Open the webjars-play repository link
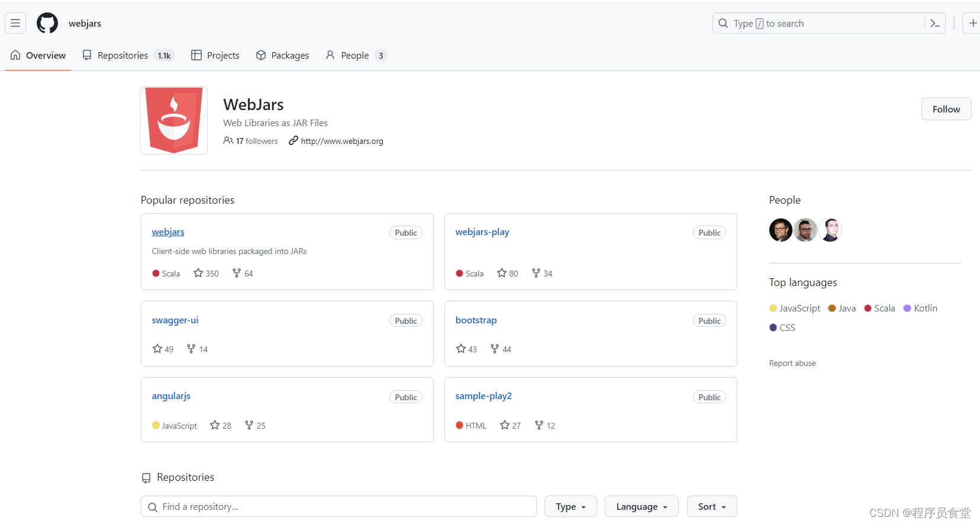Screen dimensions: 980x524 (x=482, y=232)
